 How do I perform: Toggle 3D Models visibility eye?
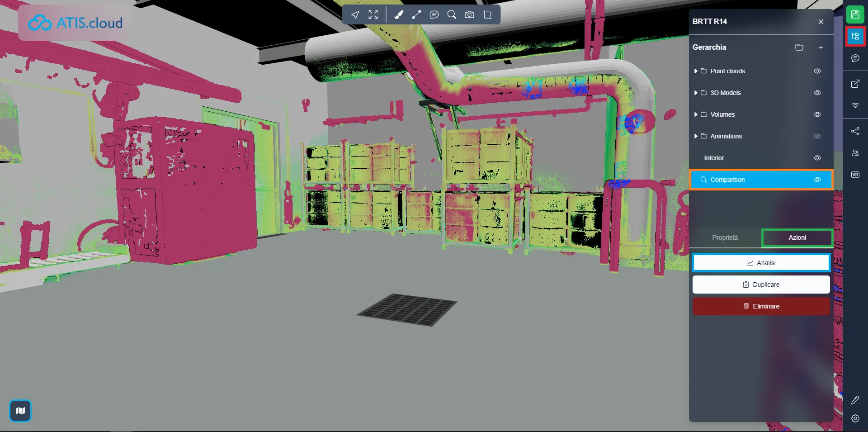817,93
